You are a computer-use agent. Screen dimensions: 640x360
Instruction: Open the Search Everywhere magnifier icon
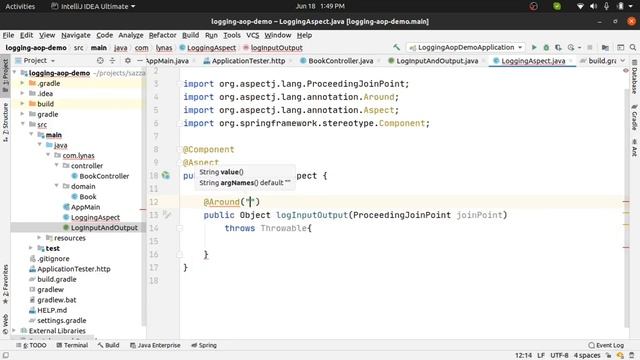click(x=633, y=48)
